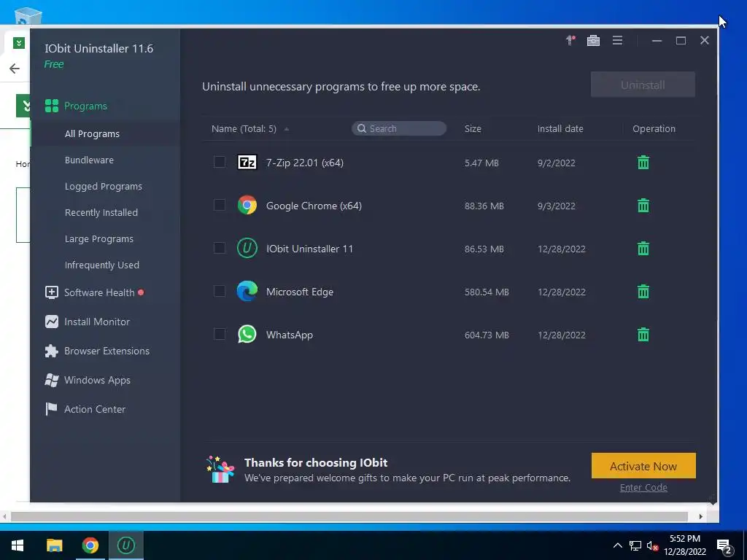Screen dimensions: 747x560
Task: Select the WhatsApp program name
Action: pyautogui.click(x=289, y=335)
